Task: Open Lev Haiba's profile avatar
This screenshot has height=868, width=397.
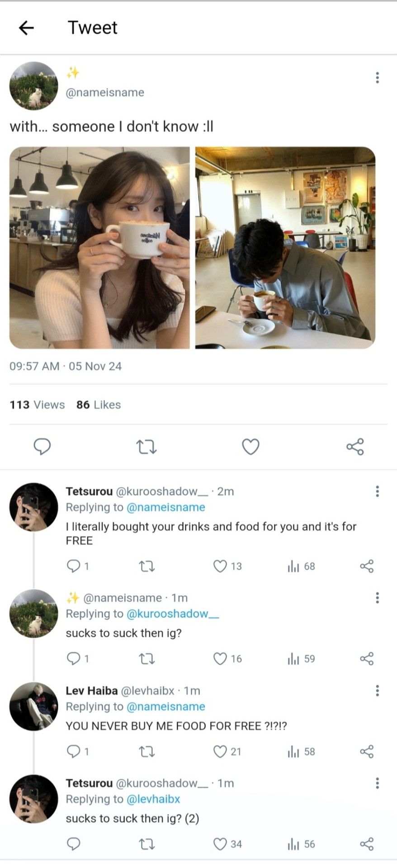Action: click(34, 706)
